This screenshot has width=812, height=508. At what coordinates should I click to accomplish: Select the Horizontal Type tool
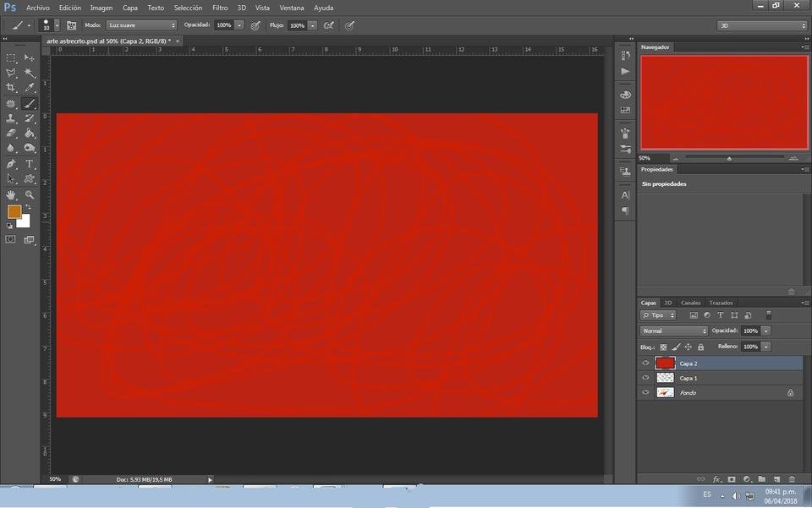30,164
